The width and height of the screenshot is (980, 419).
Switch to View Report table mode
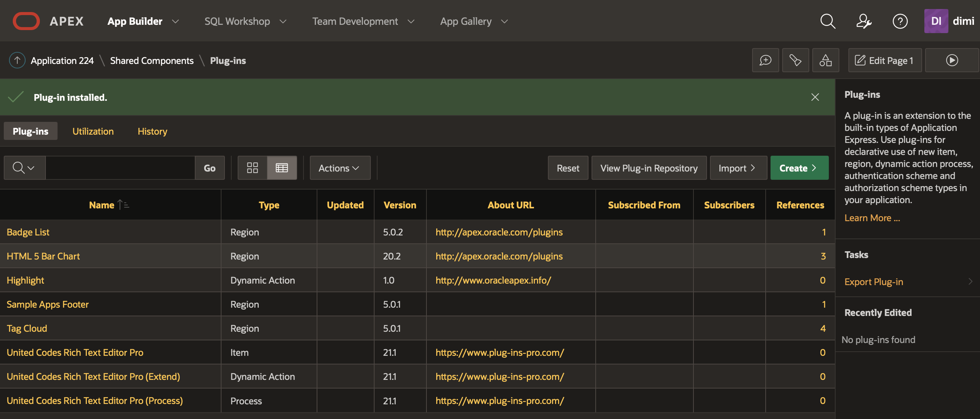click(282, 168)
